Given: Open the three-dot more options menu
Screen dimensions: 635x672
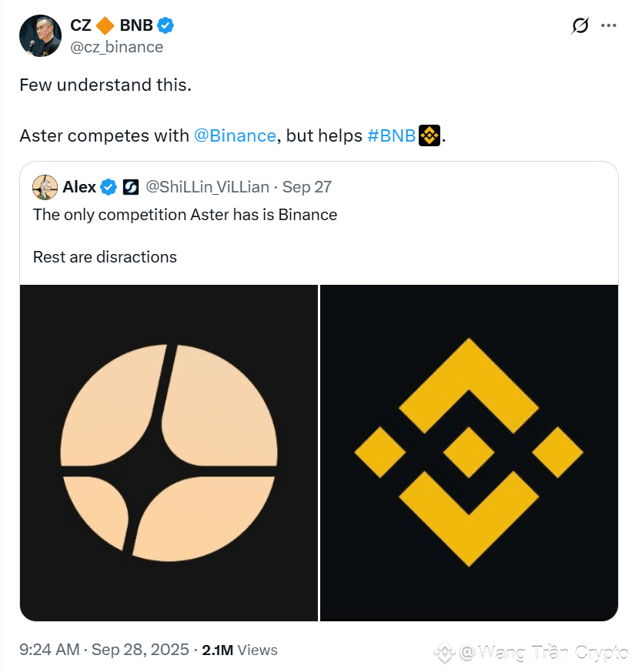Looking at the screenshot, I should point(609,25).
